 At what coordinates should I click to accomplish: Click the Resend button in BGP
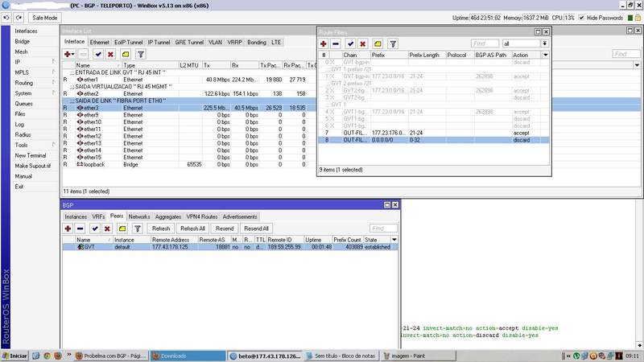[x=222, y=228]
